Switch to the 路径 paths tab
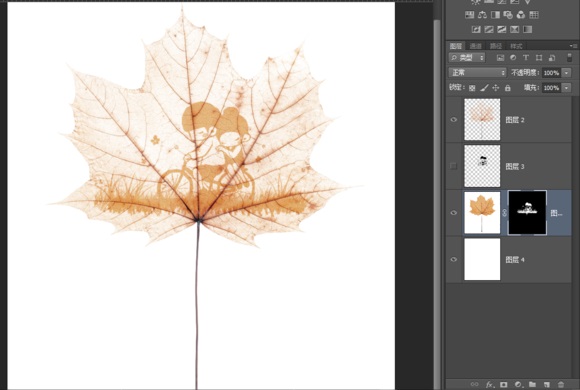Image resolution: width=580 pixels, height=390 pixels. coord(496,46)
